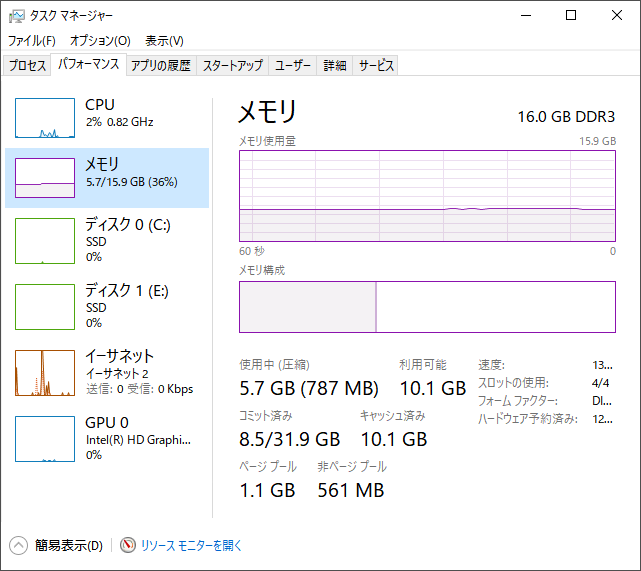
Task: Click the 15.9 GB graph maximum label
Action: pyautogui.click(x=597, y=141)
